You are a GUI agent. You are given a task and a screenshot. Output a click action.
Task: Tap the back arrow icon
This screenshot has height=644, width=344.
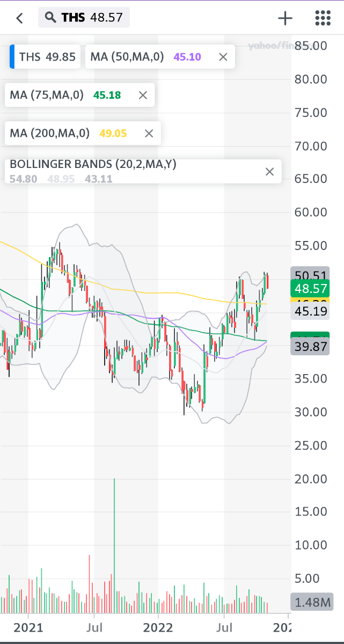[x=20, y=18]
